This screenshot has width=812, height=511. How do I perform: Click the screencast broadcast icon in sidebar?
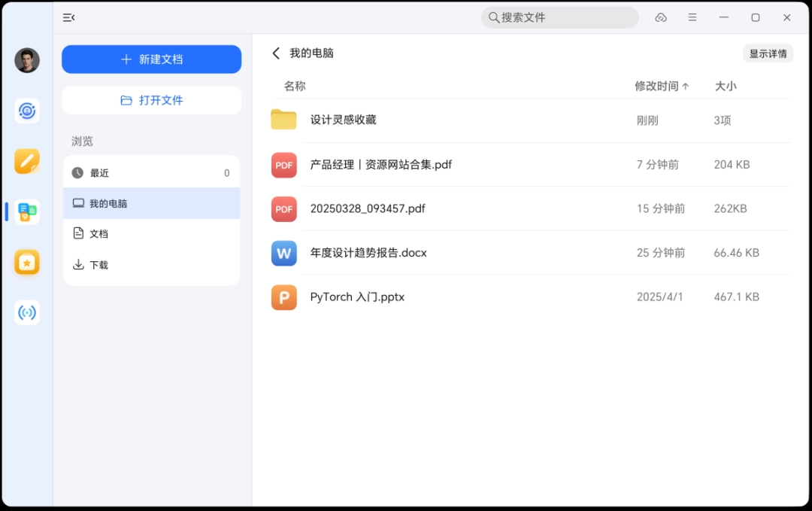point(27,312)
